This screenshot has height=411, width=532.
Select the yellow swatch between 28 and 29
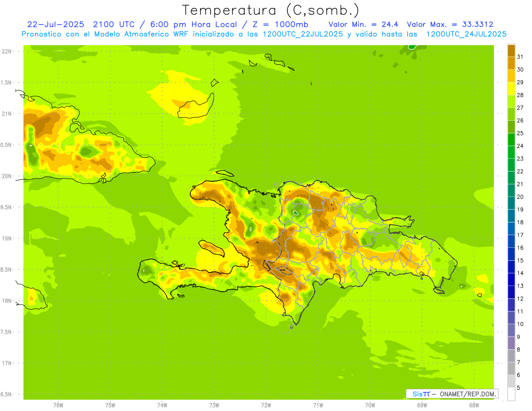click(x=511, y=89)
